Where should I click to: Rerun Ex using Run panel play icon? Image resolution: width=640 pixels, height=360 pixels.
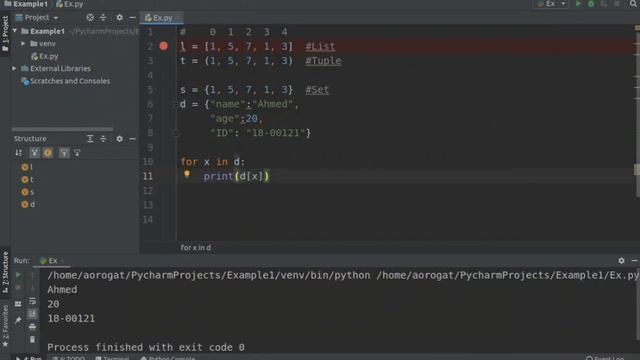tap(18, 275)
